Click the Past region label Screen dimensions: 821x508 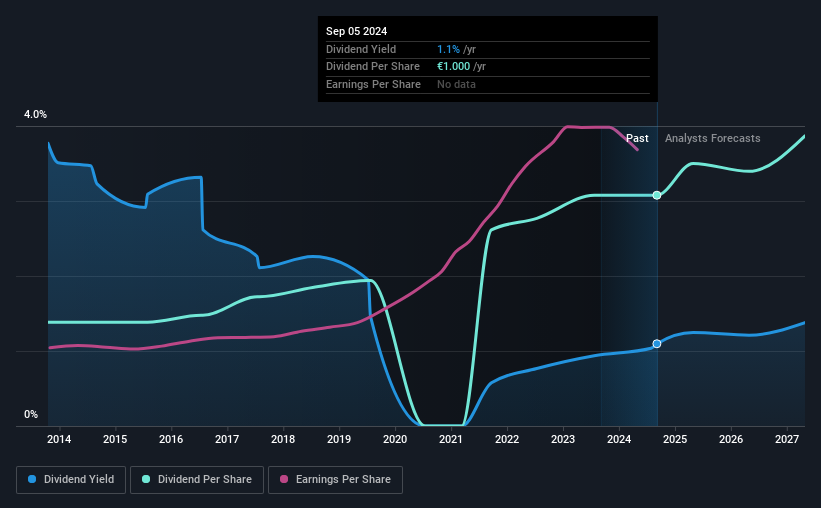[x=637, y=138]
